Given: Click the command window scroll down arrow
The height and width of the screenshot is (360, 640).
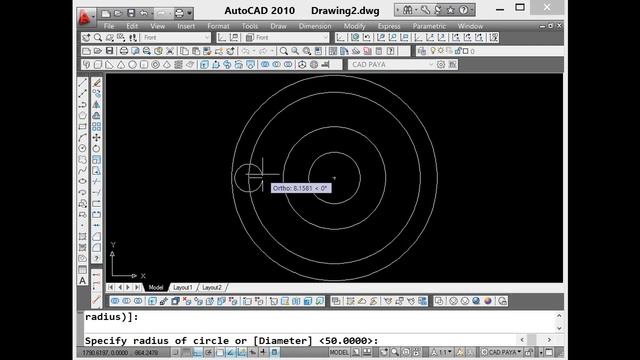Looking at the screenshot, I should 559,328.
